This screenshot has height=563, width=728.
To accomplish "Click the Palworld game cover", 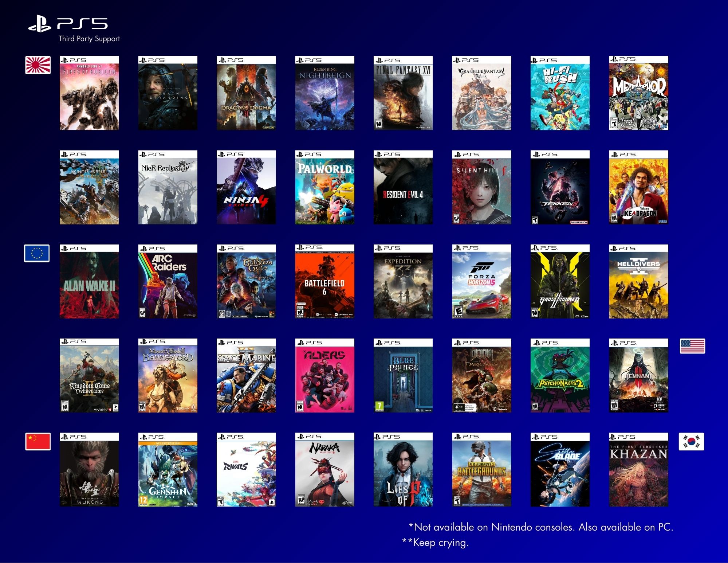I will 324,187.
